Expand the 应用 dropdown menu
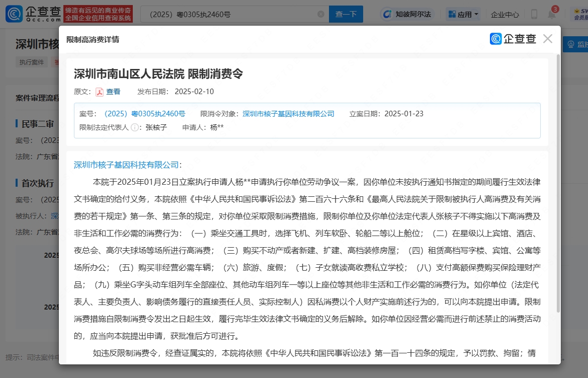 [463, 14]
